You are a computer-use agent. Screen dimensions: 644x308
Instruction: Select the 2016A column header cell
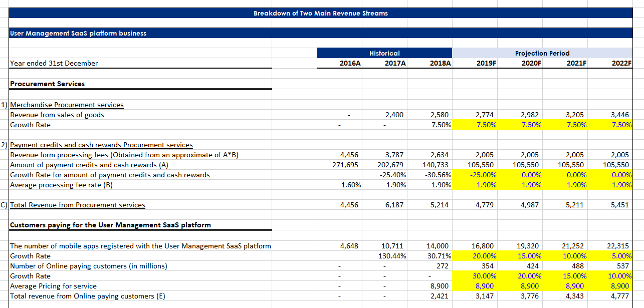[350, 63]
